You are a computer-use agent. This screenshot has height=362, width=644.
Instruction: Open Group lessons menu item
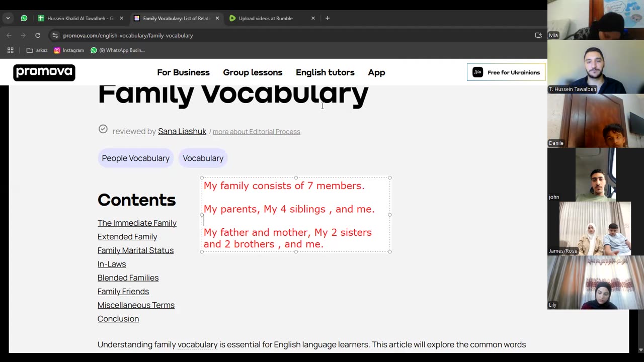click(253, 72)
